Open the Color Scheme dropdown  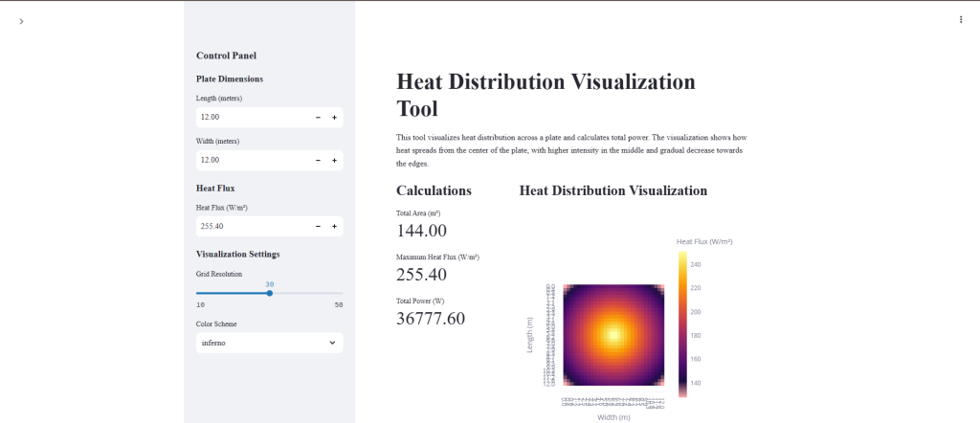(258, 343)
